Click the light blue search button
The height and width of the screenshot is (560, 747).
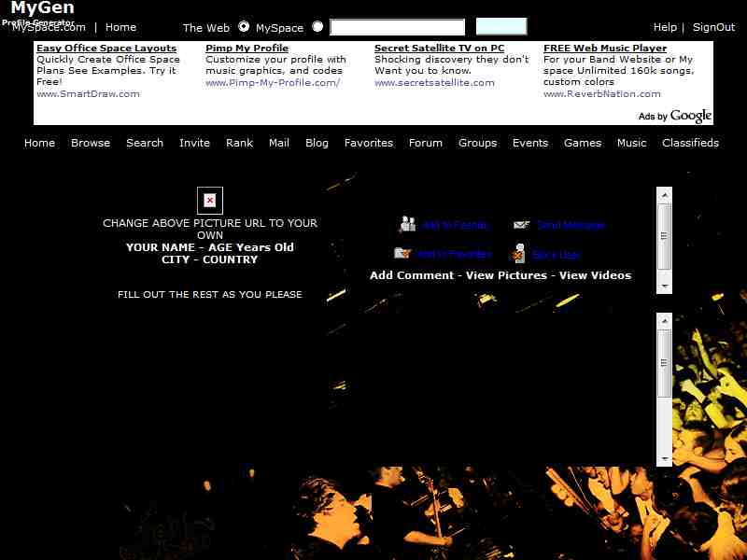pos(501,26)
